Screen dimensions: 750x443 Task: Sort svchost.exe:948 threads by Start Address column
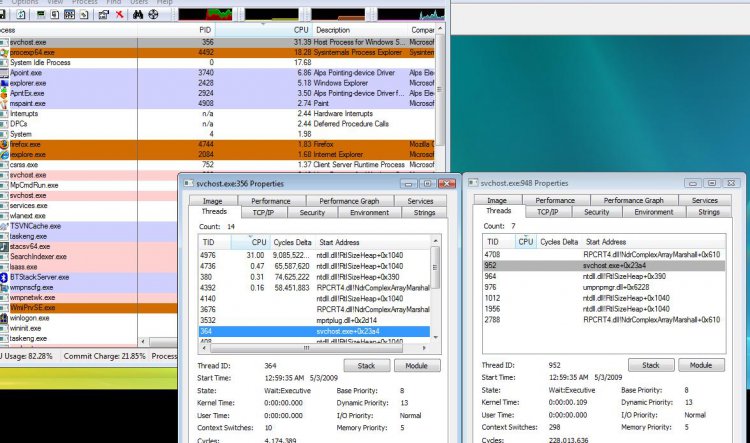click(654, 242)
